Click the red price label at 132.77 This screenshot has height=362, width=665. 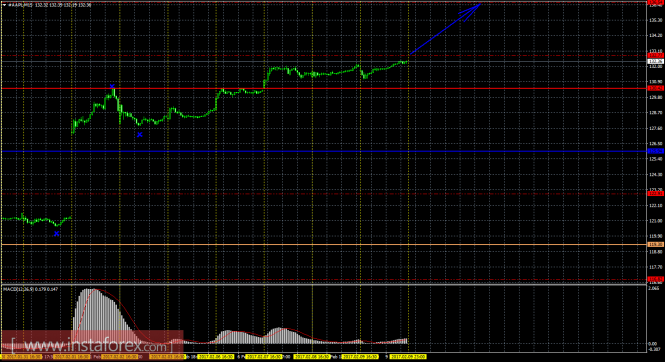tap(656, 56)
